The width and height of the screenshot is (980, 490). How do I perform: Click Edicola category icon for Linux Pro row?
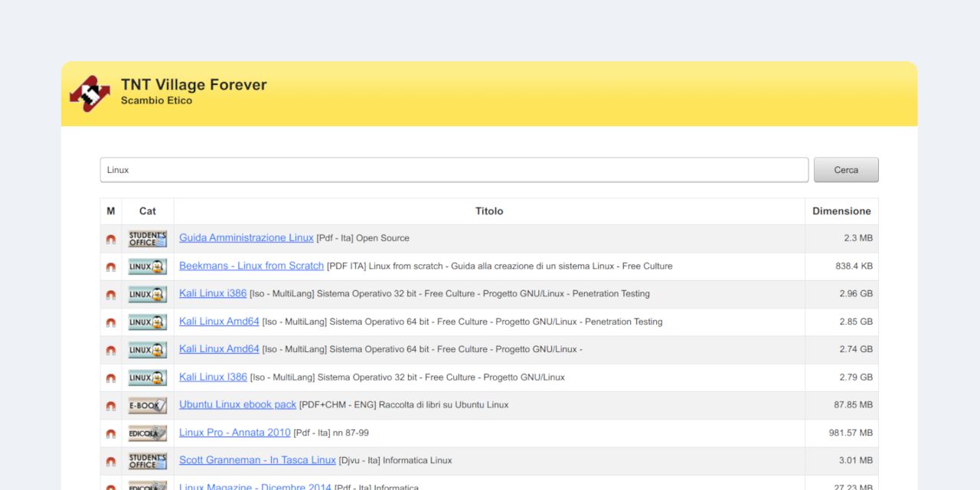(147, 433)
